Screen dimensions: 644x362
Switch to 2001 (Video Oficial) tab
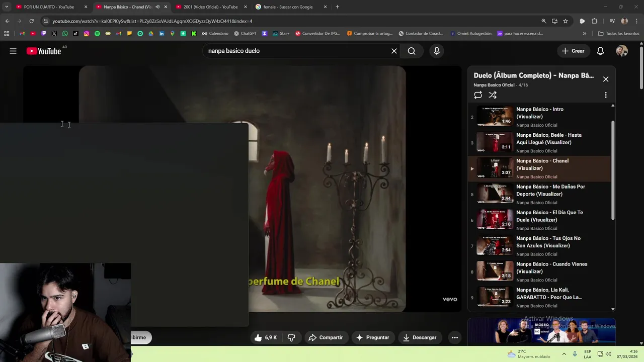point(210,7)
